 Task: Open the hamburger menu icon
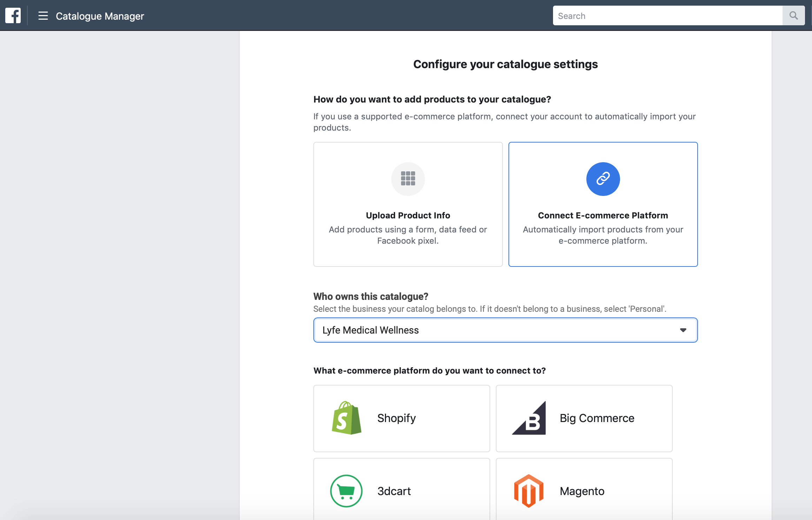click(x=43, y=16)
